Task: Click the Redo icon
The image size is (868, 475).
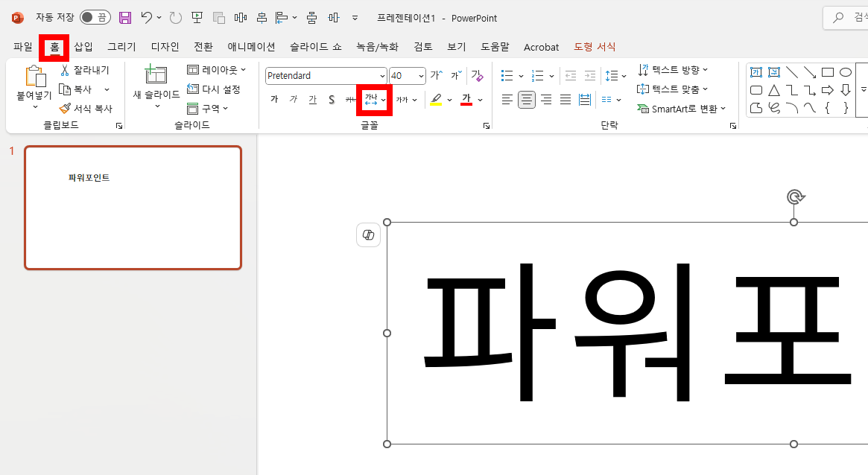Action: pyautogui.click(x=176, y=18)
